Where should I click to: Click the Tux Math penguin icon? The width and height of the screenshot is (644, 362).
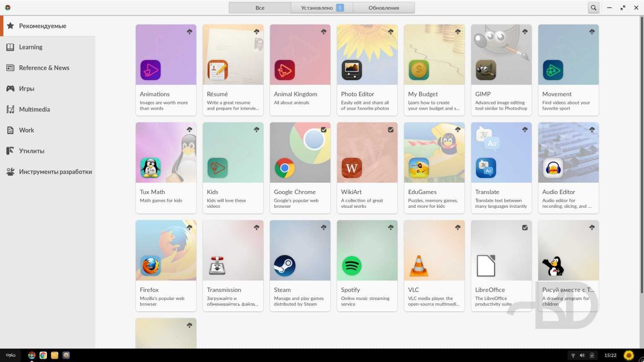[x=150, y=168]
